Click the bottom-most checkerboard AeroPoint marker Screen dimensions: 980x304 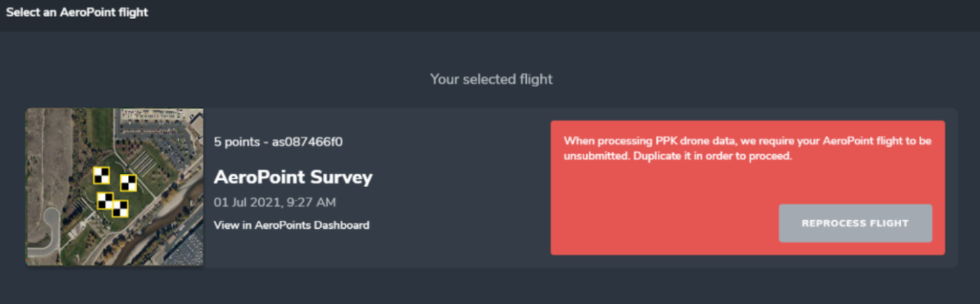coord(120,209)
